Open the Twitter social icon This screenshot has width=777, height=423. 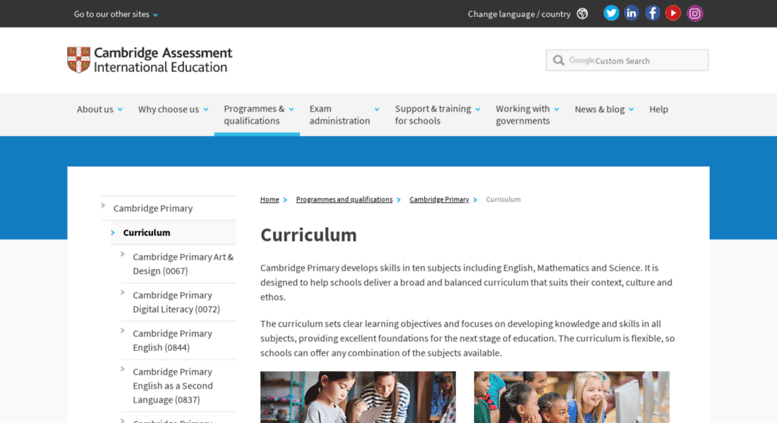(x=611, y=13)
